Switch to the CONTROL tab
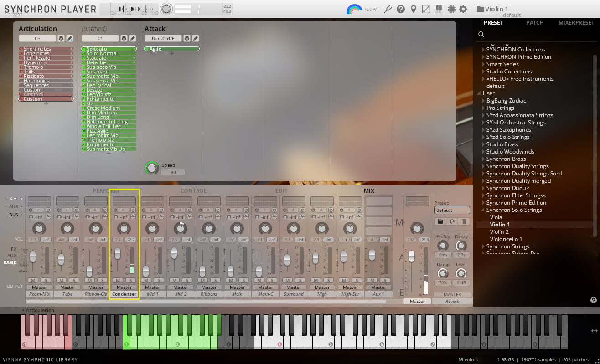Image resolution: width=600 pixels, height=364 pixels. [x=193, y=190]
